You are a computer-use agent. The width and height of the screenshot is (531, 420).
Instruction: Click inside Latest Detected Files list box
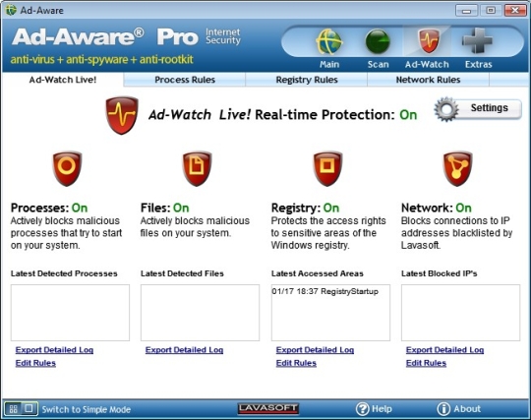click(201, 313)
